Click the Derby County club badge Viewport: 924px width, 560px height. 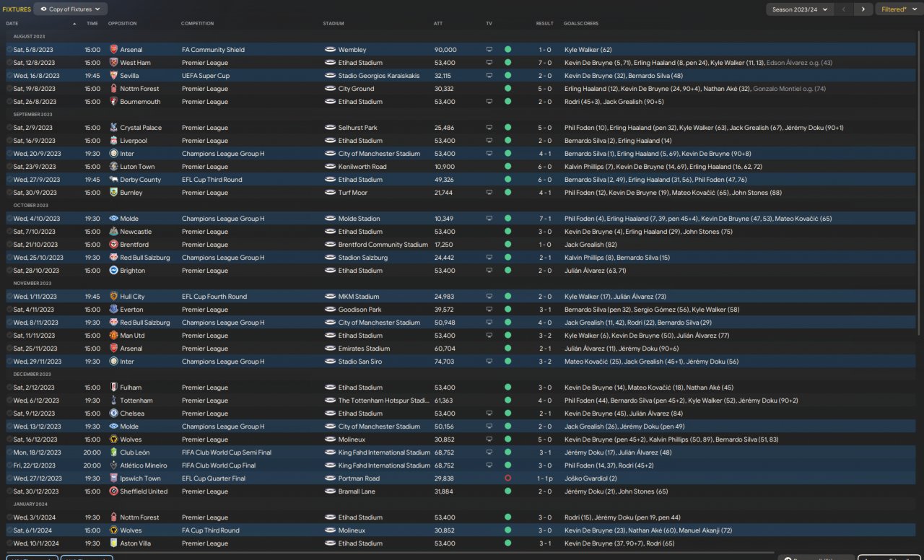tap(113, 180)
